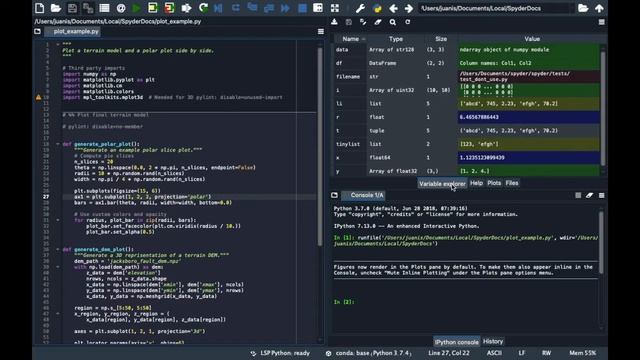Refresh the Variable explorer
This screenshot has width=640, height=360.
407,22
